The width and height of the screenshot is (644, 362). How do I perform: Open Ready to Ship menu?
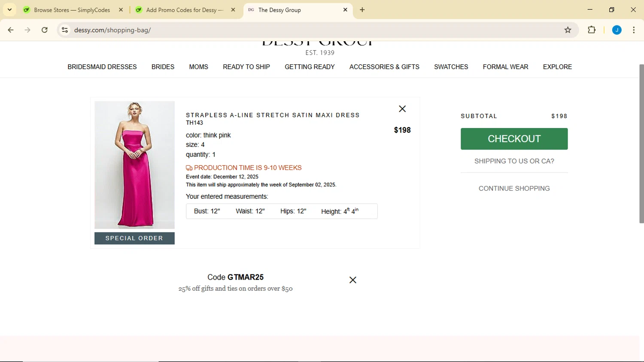[246, 67]
